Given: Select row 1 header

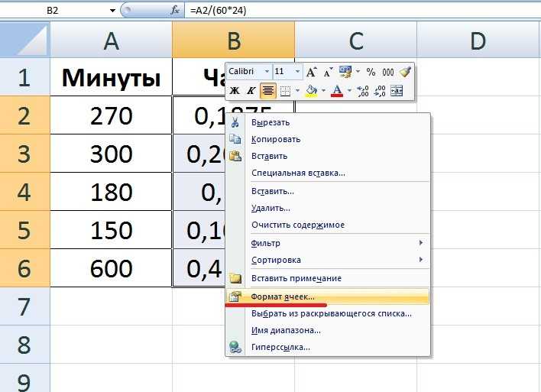Looking at the screenshot, I should click(25, 76).
